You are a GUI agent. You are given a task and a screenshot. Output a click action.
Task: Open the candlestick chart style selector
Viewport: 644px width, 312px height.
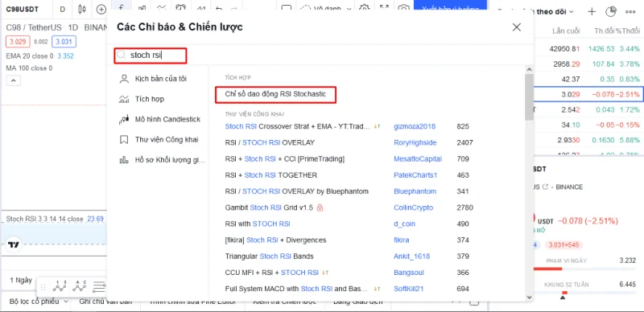click(x=82, y=10)
